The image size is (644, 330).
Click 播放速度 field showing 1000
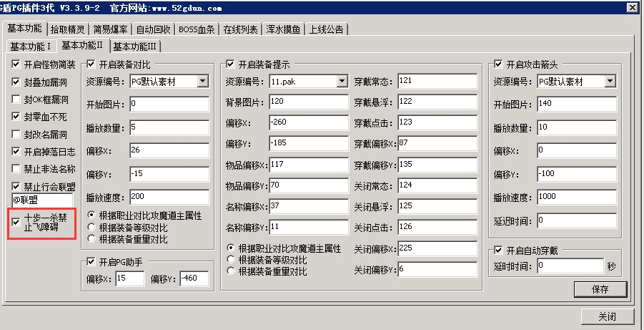tap(577, 197)
